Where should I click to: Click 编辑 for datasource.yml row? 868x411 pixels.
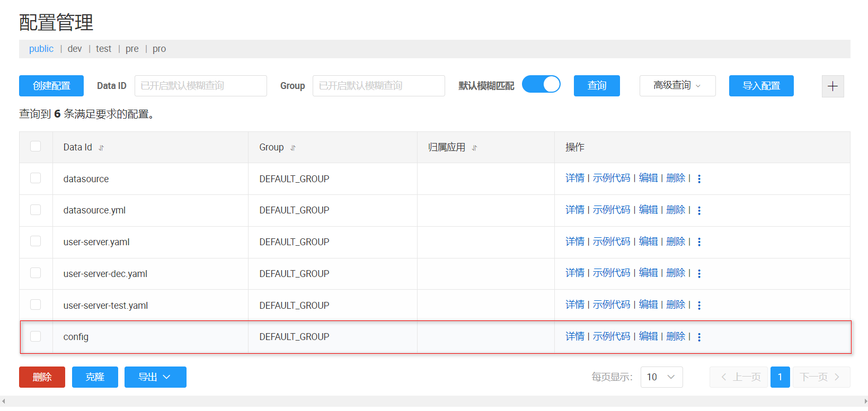coord(648,210)
